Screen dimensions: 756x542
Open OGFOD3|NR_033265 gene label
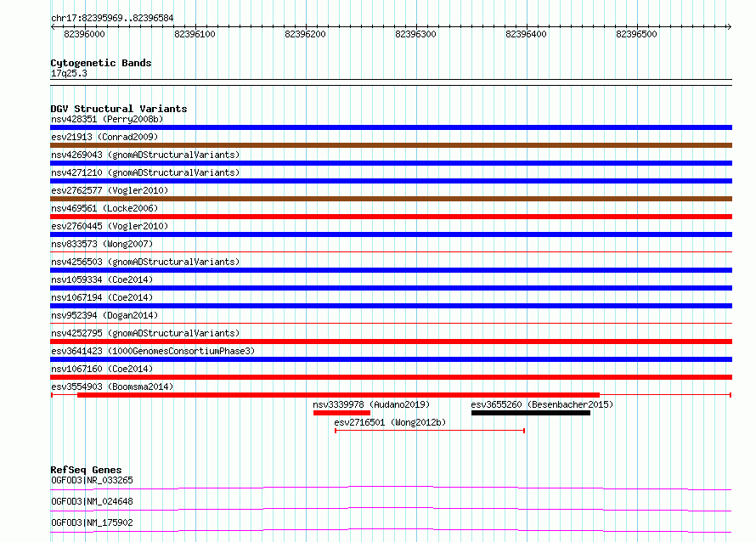(x=92, y=480)
